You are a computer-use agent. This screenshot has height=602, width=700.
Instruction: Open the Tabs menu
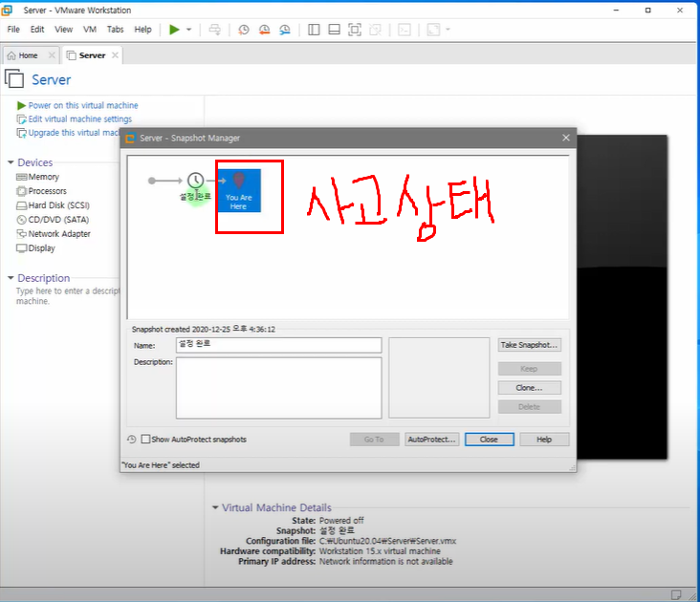pyautogui.click(x=115, y=30)
